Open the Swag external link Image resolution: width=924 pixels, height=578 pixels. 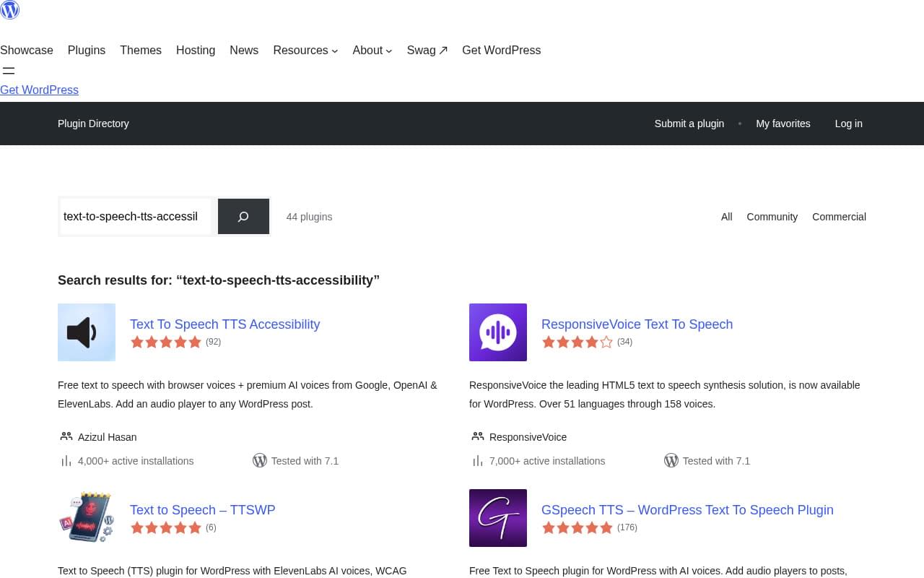[x=427, y=50]
